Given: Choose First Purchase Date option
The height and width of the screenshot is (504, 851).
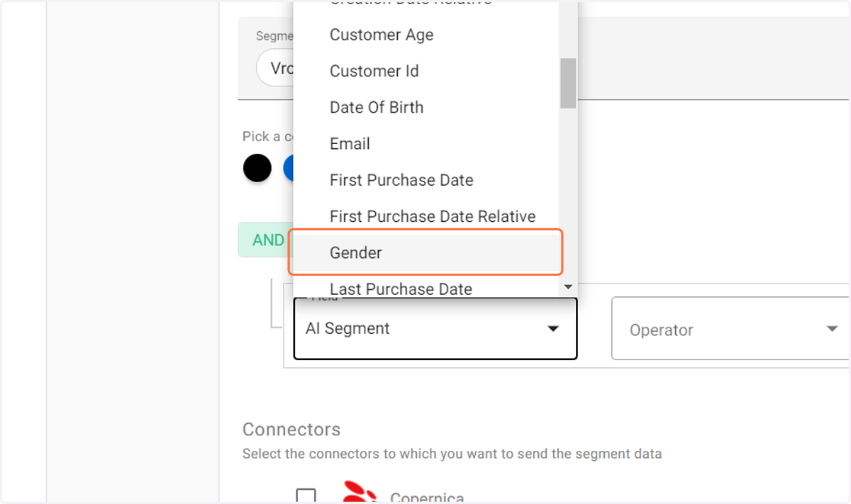Looking at the screenshot, I should coord(426,180).
